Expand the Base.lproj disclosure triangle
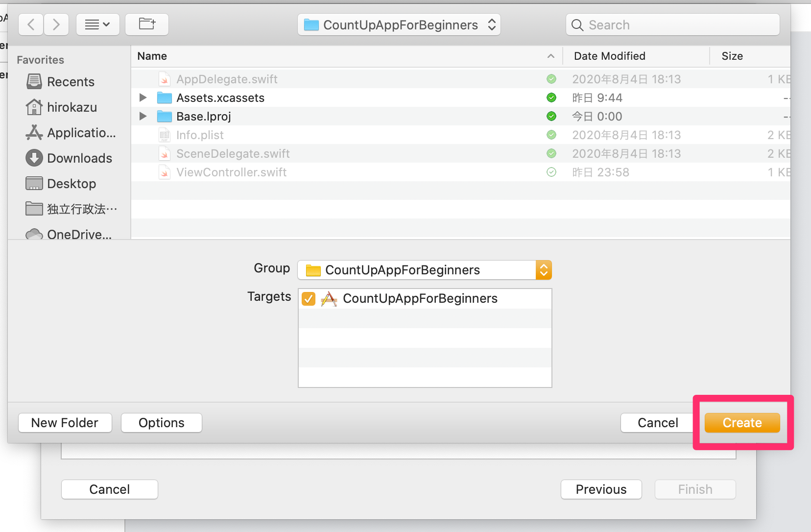Screen dimensions: 811x532 143,116
